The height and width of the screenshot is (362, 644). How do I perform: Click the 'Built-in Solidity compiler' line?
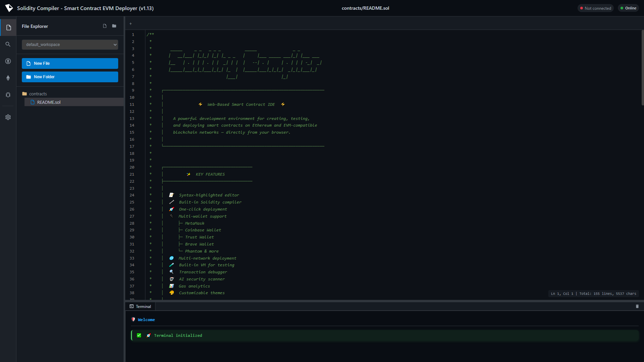pyautogui.click(x=210, y=202)
